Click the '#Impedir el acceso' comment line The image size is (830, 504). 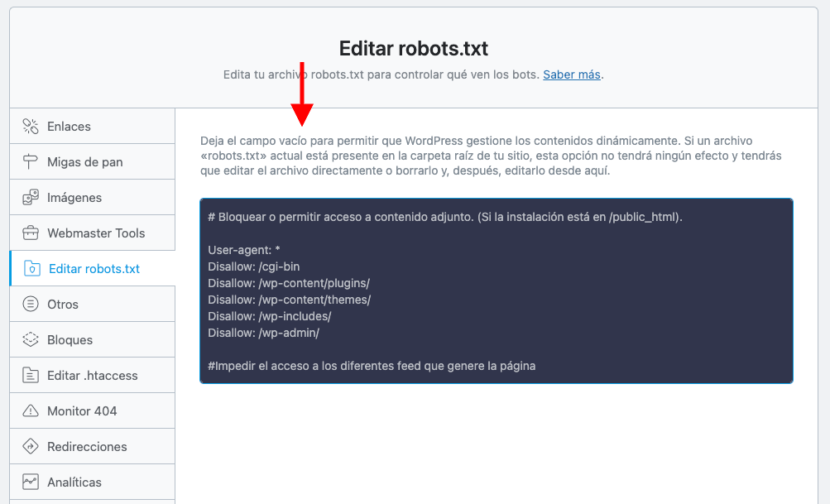tap(372, 366)
